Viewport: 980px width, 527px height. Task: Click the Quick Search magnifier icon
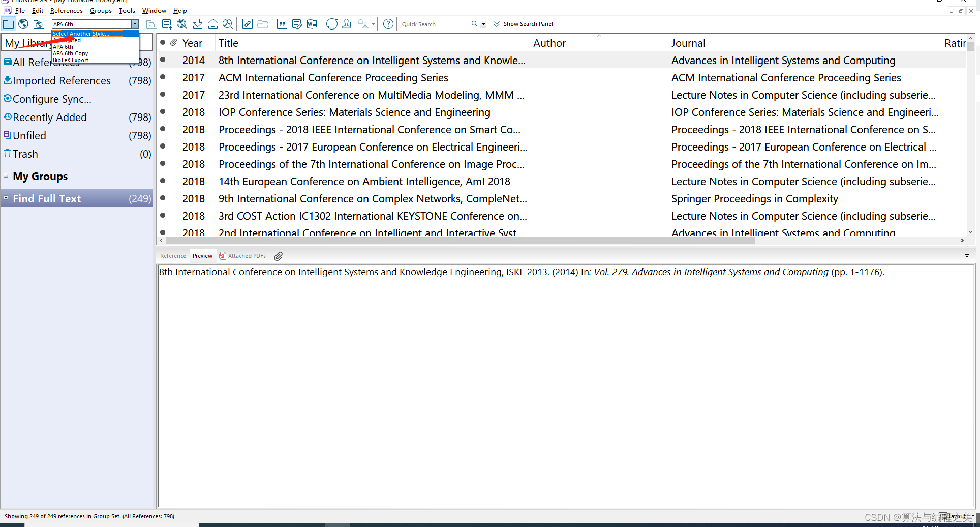(474, 24)
